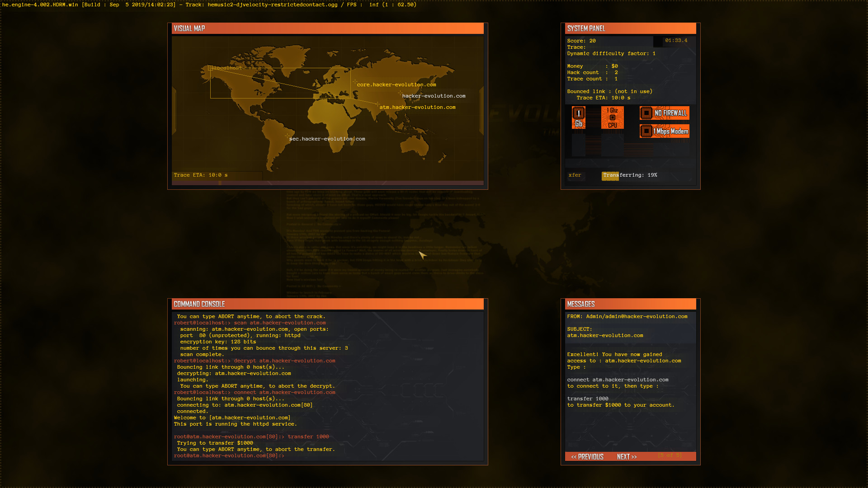868x488 pixels.
Task: Click the 1 Ghz CPU icon
Action: click(612, 117)
